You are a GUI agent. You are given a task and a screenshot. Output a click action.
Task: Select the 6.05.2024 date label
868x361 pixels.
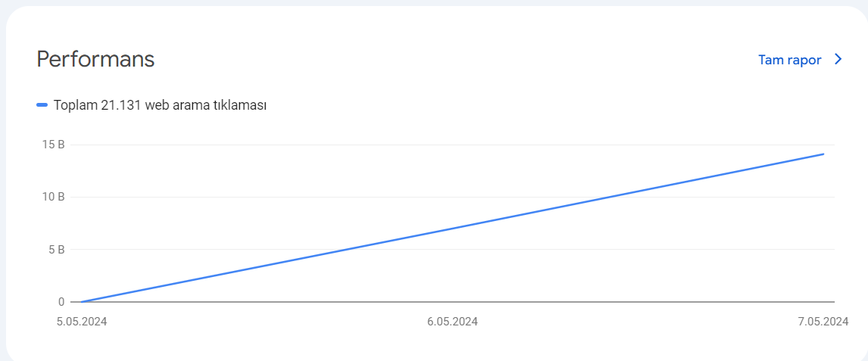click(x=453, y=322)
